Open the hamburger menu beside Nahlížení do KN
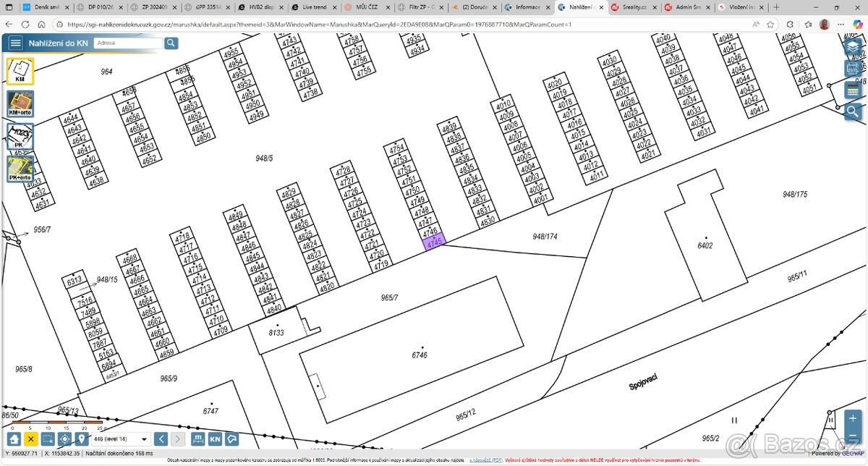 (15, 43)
